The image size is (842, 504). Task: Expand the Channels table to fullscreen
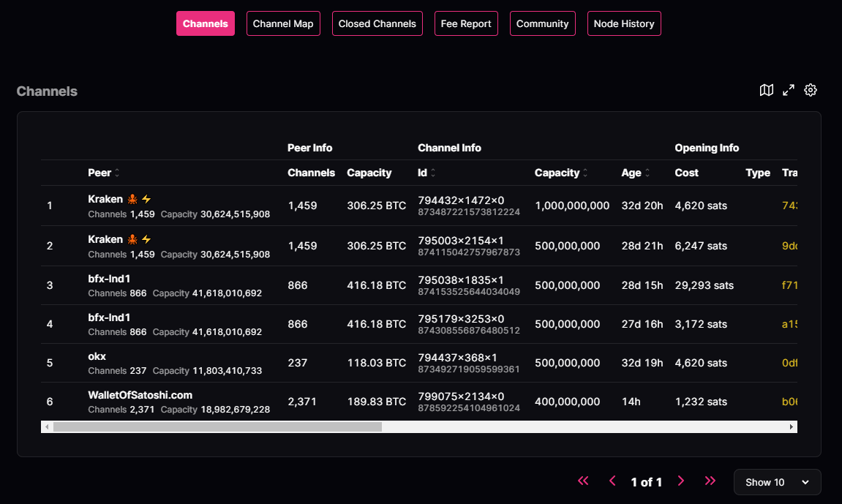click(789, 90)
